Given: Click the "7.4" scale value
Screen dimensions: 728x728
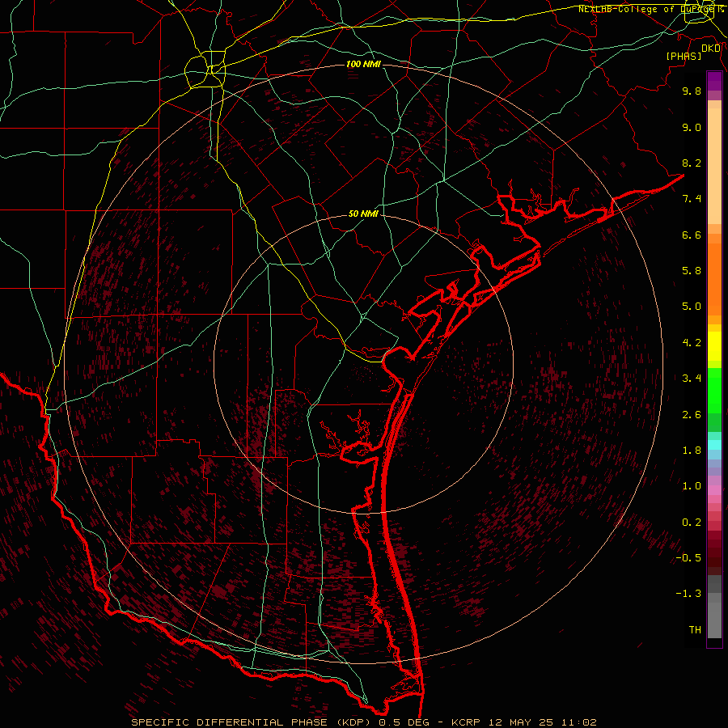Looking at the screenshot, I should [x=692, y=199].
